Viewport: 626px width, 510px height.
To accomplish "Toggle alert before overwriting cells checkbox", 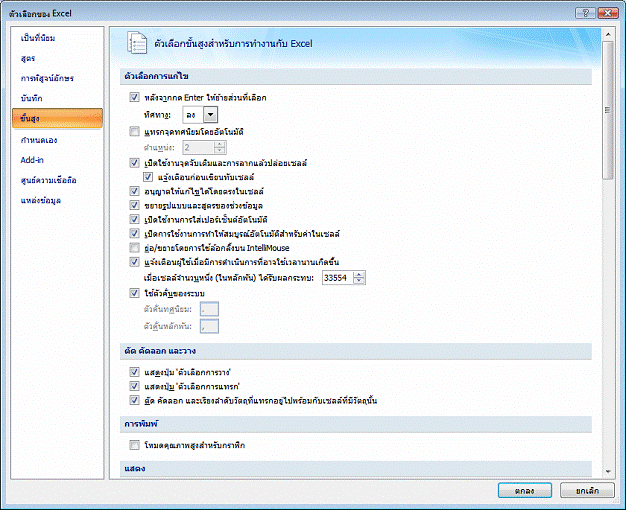I will pyautogui.click(x=148, y=177).
